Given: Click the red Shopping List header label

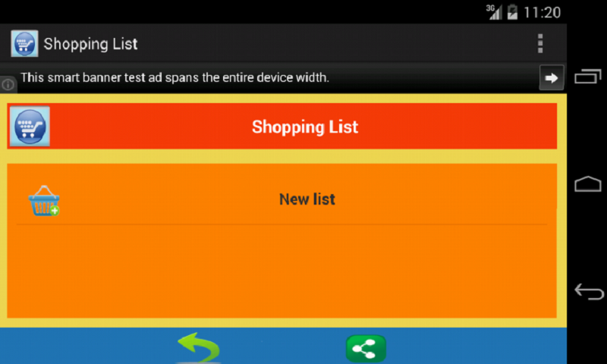Looking at the screenshot, I should click(x=305, y=127).
